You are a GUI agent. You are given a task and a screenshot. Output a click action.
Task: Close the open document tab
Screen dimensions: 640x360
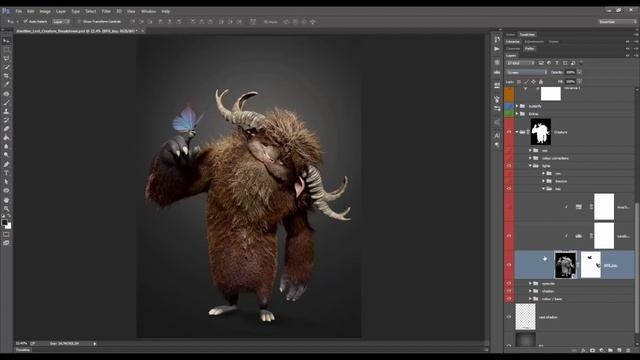click(x=142, y=31)
